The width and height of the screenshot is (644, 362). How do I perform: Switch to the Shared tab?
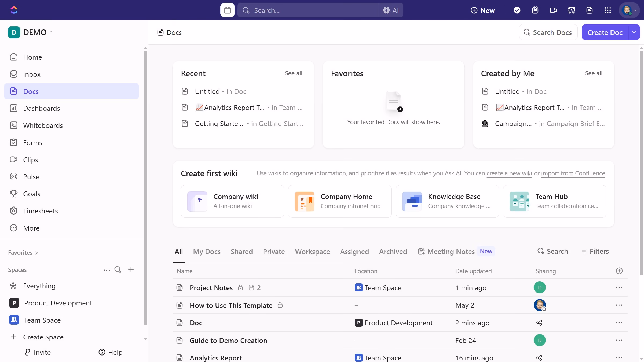pyautogui.click(x=242, y=252)
